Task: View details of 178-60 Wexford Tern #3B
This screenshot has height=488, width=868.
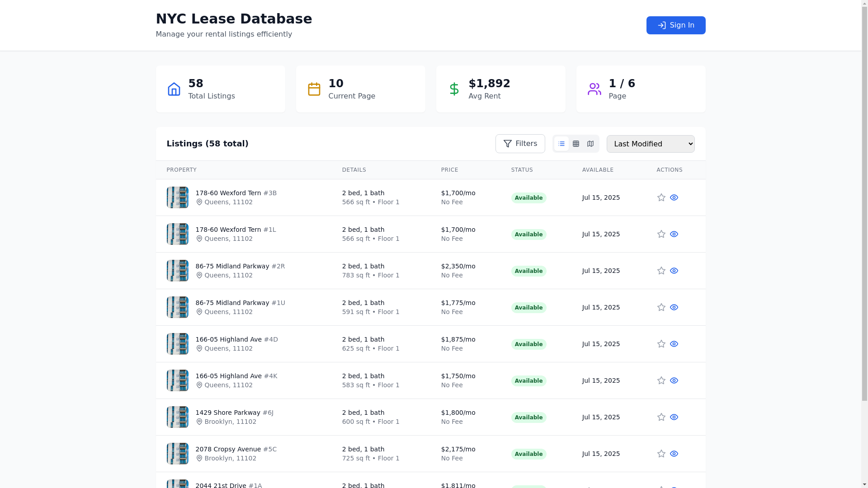Action: (674, 197)
